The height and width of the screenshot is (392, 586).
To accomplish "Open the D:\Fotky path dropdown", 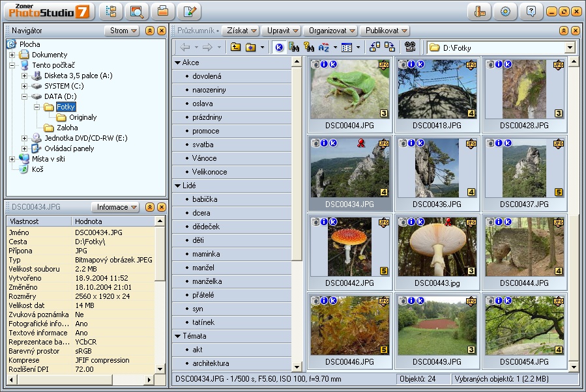I will tap(570, 48).
